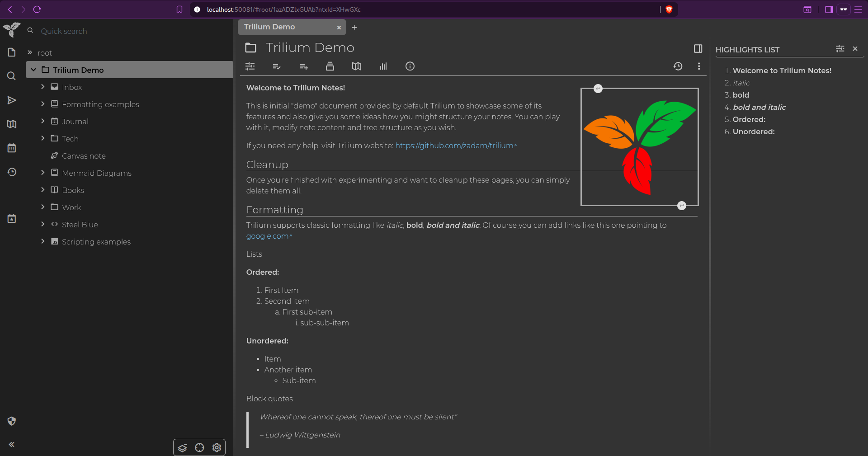Expand the Scripting examples tree node
Image resolution: width=868 pixels, height=456 pixels.
[x=43, y=241]
